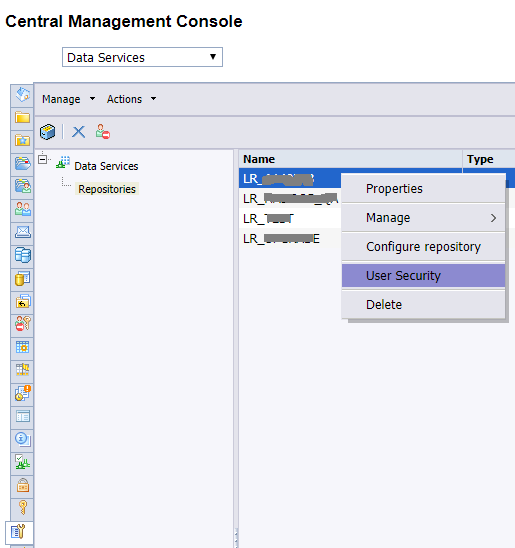Sort by the Name column header

[350, 159]
